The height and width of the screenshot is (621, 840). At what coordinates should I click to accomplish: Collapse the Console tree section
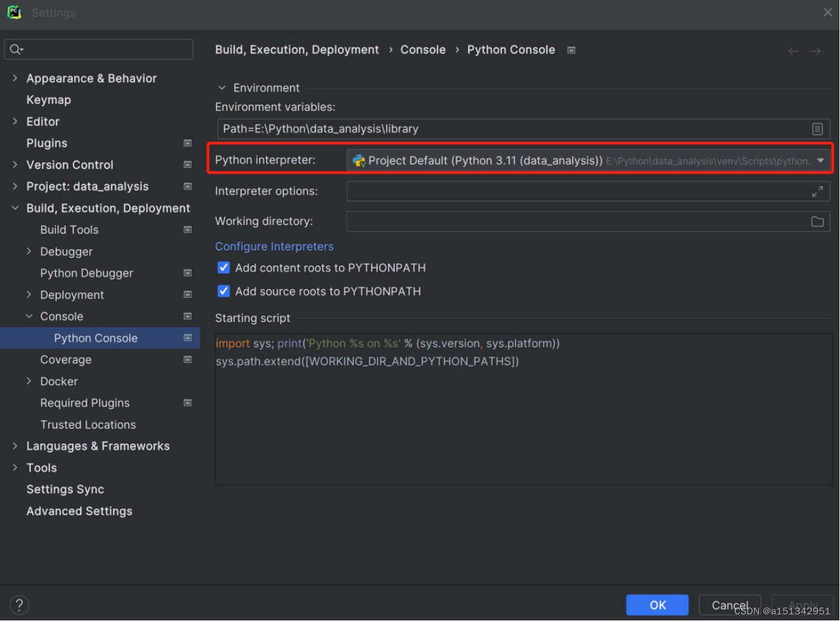coord(29,316)
